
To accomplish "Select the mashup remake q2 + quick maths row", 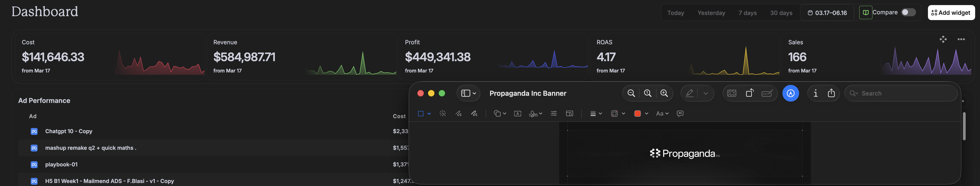I will [214, 148].
